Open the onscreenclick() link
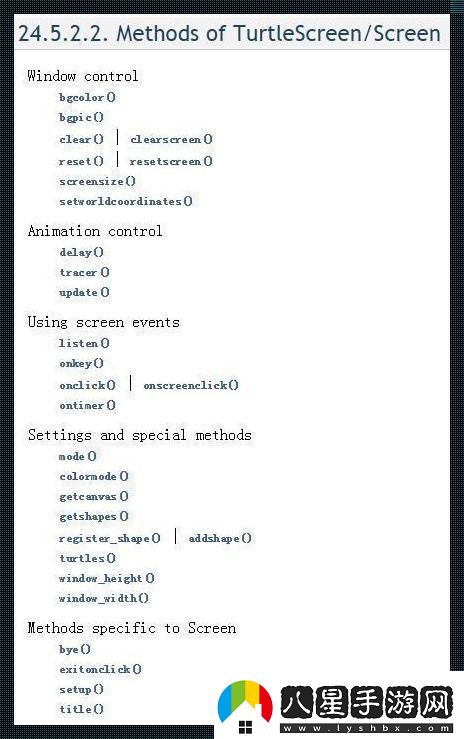 coord(191,386)
